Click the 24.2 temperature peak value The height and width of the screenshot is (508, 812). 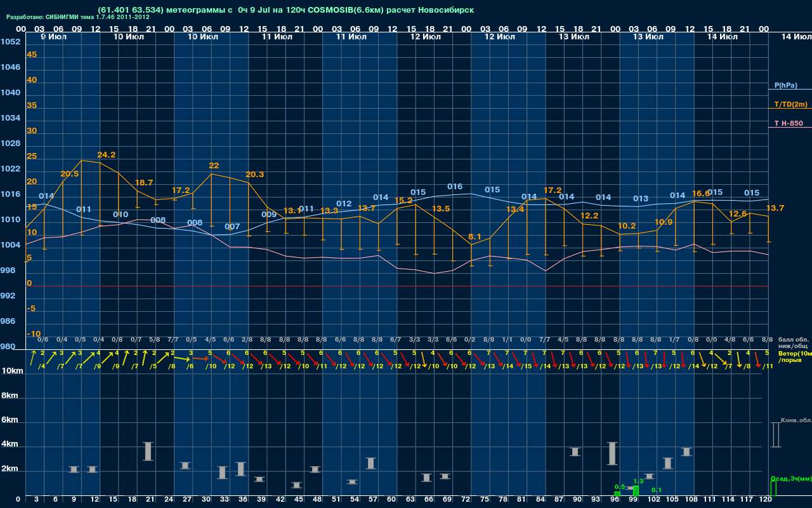click(x=106, y=155)
